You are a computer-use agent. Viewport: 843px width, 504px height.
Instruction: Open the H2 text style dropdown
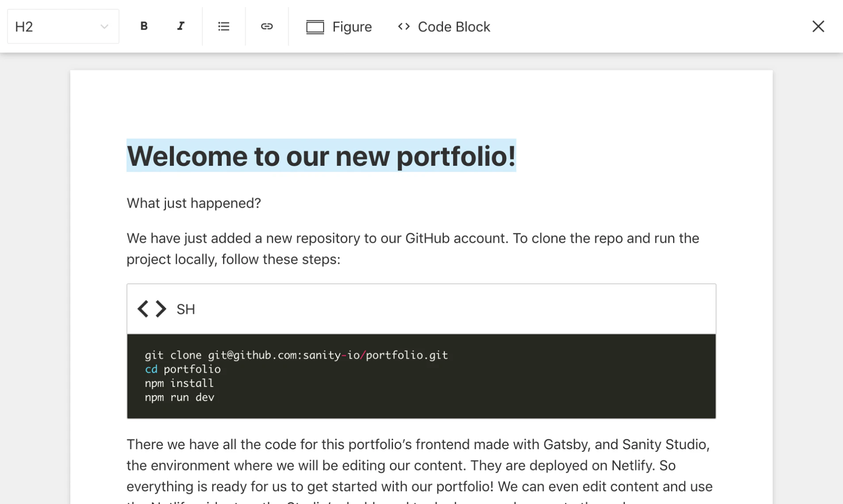[x=63, y=27]
